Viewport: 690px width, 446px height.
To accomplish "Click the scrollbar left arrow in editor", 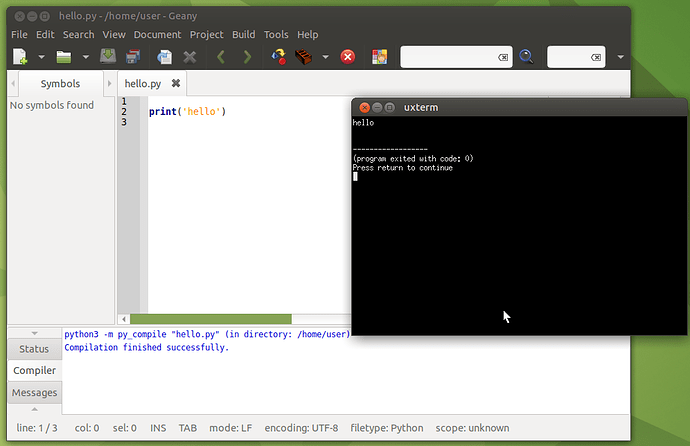I will click(x=124, y=319).
